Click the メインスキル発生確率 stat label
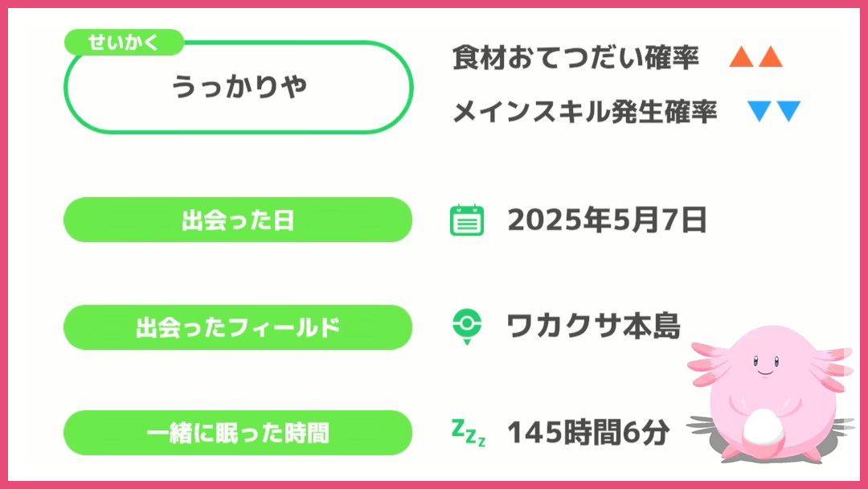868x489 pixels. point(584,111)
